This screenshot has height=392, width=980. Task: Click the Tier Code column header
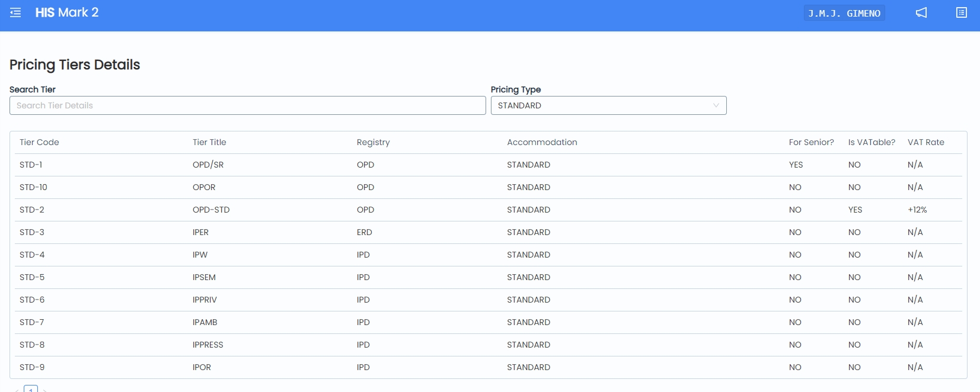point(39,142)
